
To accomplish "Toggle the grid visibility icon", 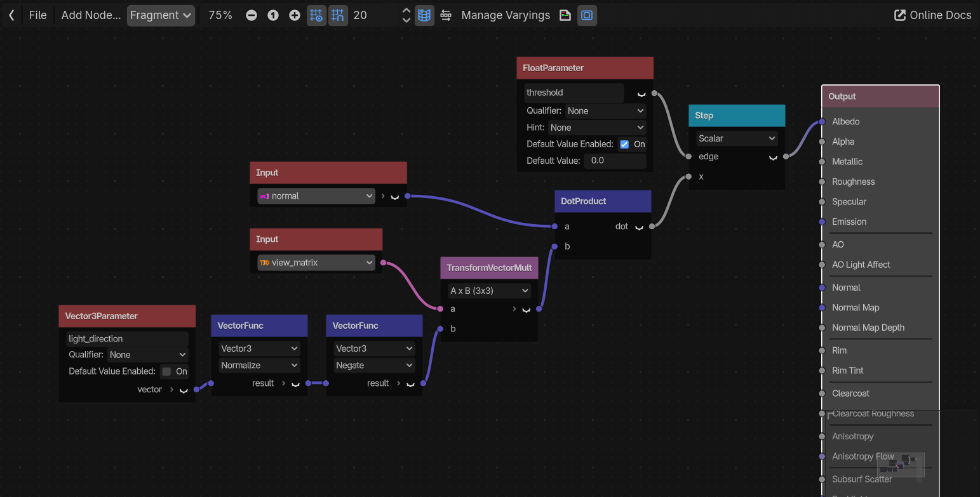I will [316, 15].
